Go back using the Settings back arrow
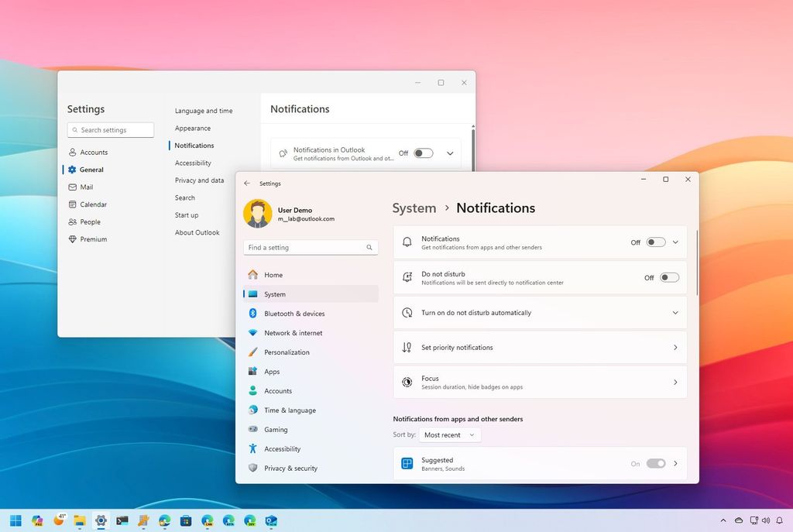 (x=247, y=183)
